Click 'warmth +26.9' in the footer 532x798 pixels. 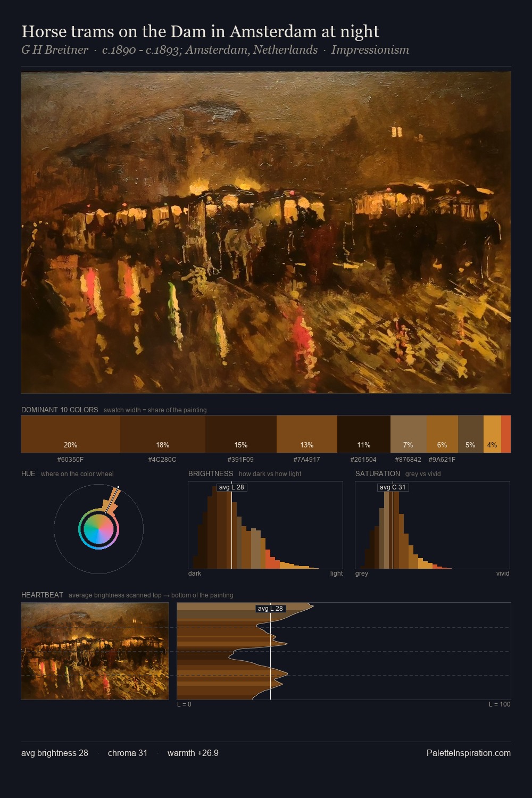(x=193, y=753)
